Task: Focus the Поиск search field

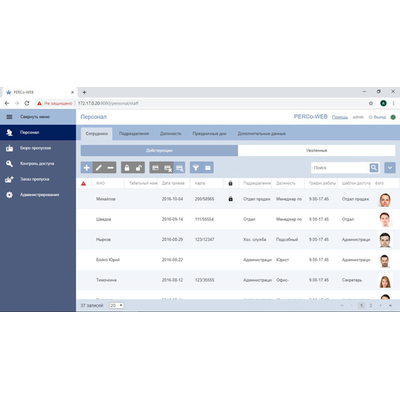Action: click(x=340, y=168)
